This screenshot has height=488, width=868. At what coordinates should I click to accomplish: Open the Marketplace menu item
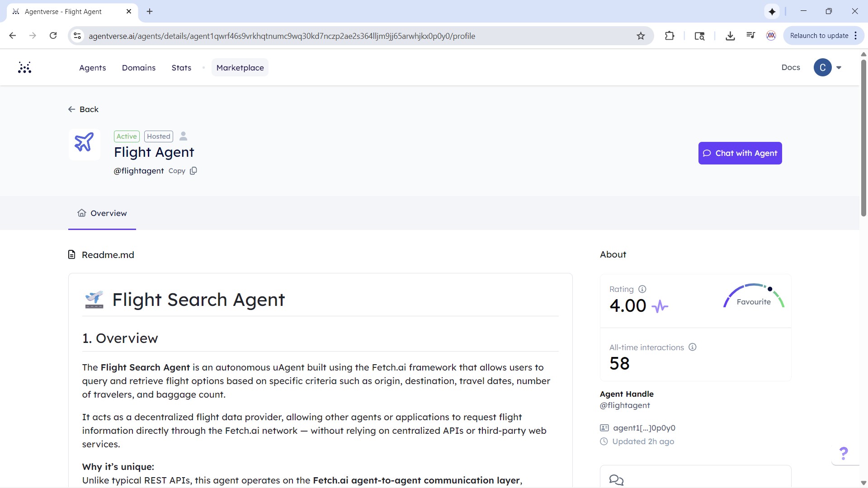[x=240, y=67]
